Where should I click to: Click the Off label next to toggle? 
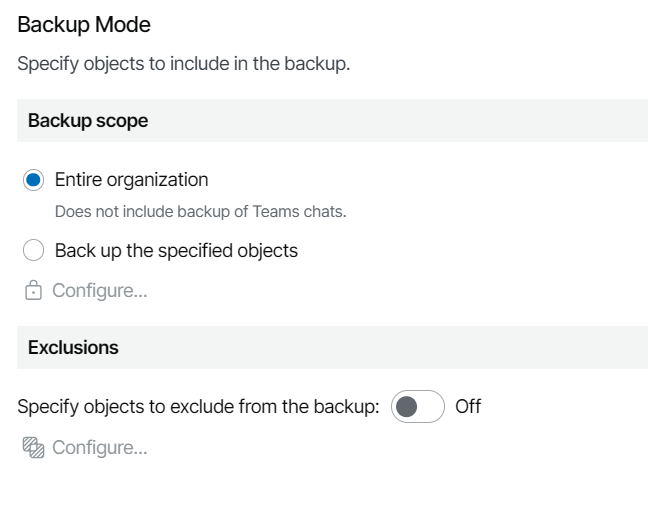(468, 406)
